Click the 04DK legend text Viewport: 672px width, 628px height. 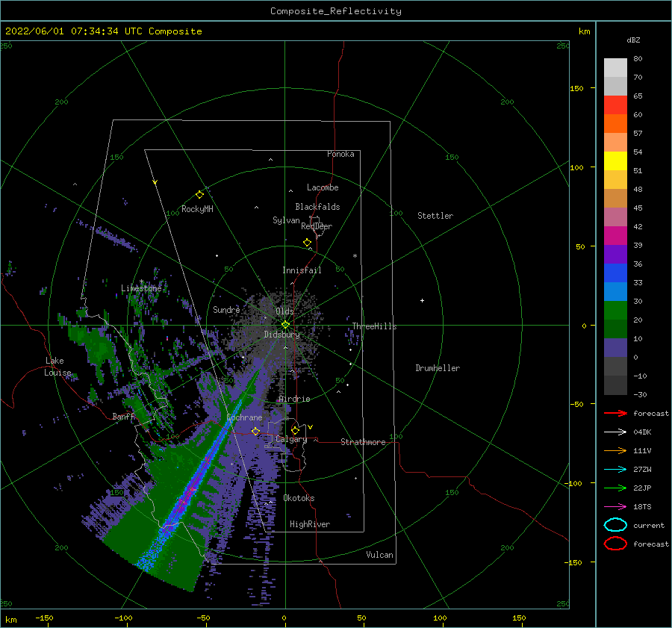(x=642, y=432)
